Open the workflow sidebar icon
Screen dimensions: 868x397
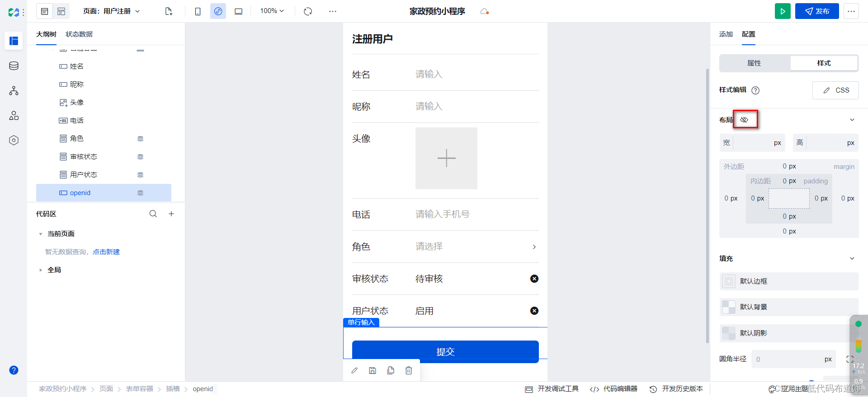14,91
